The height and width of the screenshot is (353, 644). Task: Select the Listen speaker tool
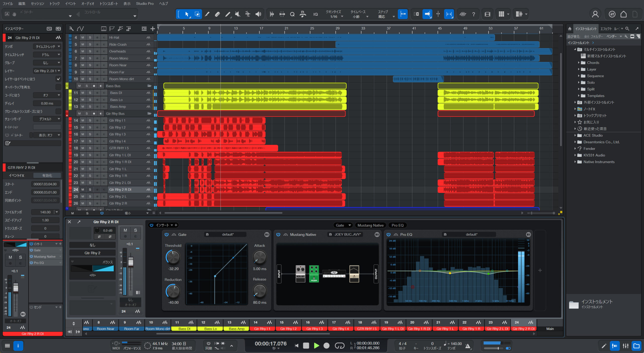258,14
